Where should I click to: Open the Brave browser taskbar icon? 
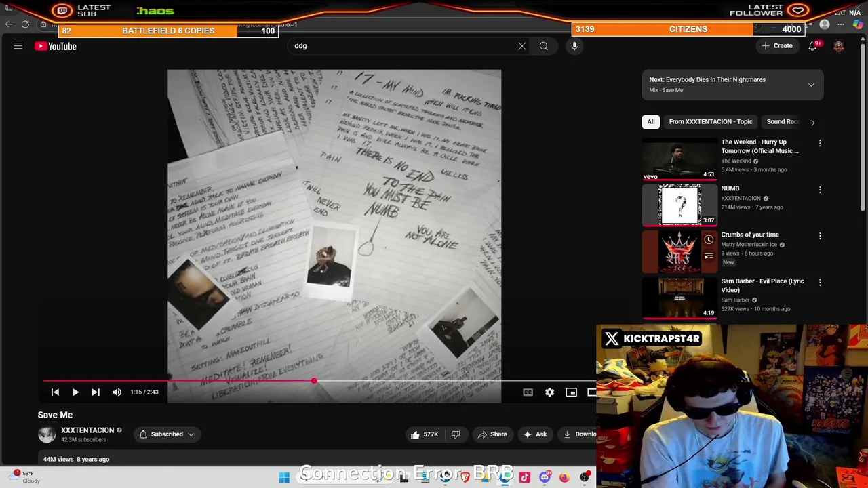click(465, 477)
